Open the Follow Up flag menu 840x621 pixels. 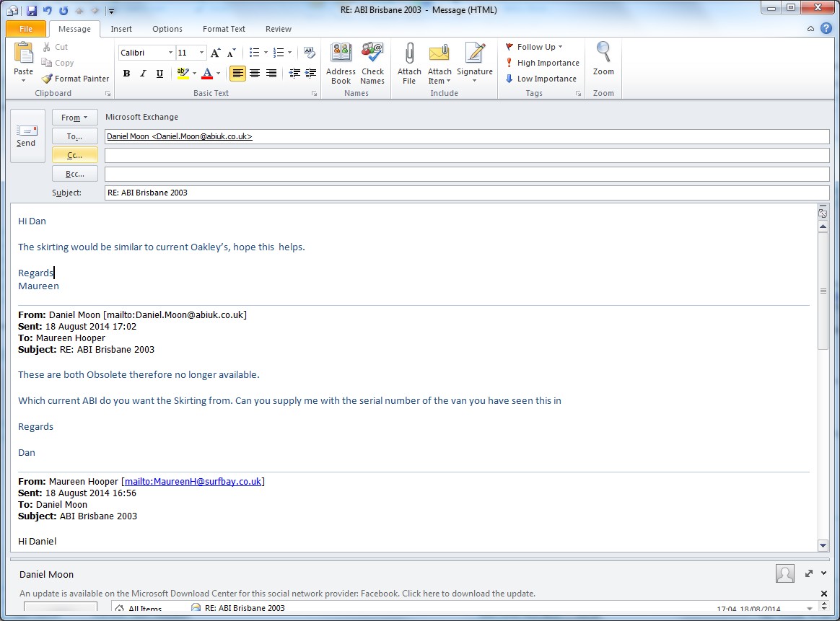point(533,47)
